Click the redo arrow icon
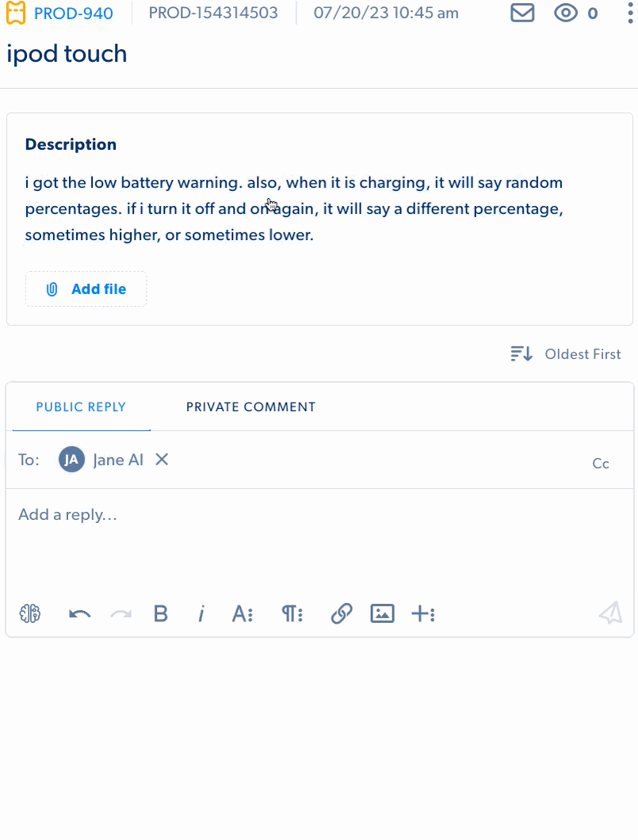638x840 pixels. pos(120,613)
